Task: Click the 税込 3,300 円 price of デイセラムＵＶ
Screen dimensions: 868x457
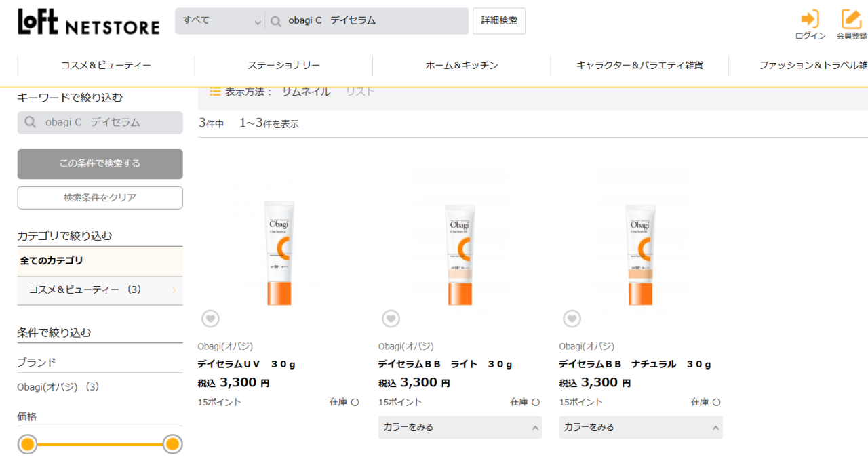Action: coord(233,382)
